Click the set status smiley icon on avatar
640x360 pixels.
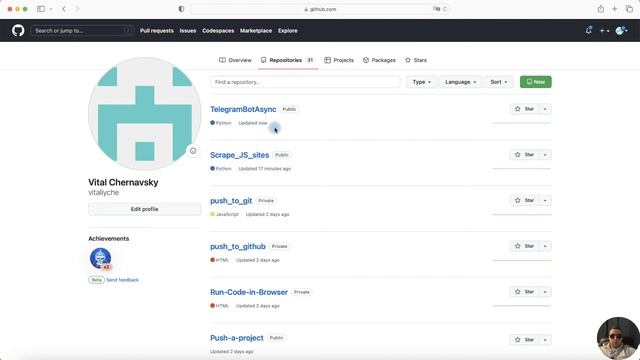pos(193,151)
